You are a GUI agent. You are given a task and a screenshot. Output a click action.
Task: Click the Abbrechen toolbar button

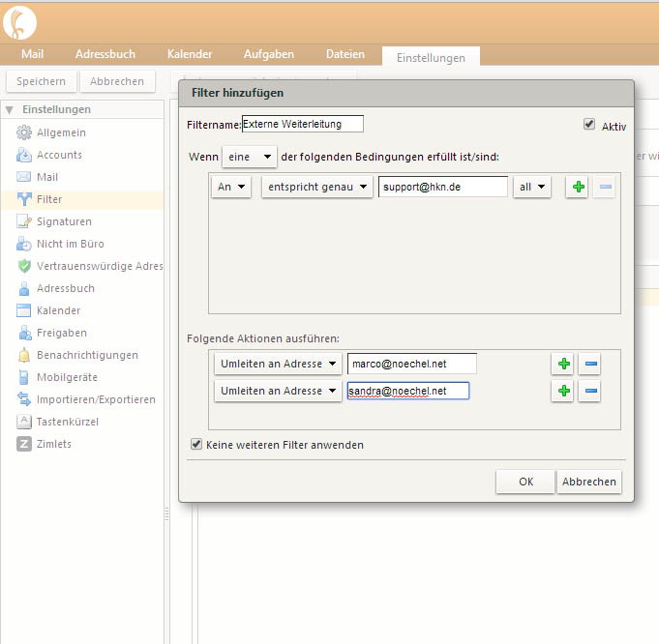[x=117, y=81]
